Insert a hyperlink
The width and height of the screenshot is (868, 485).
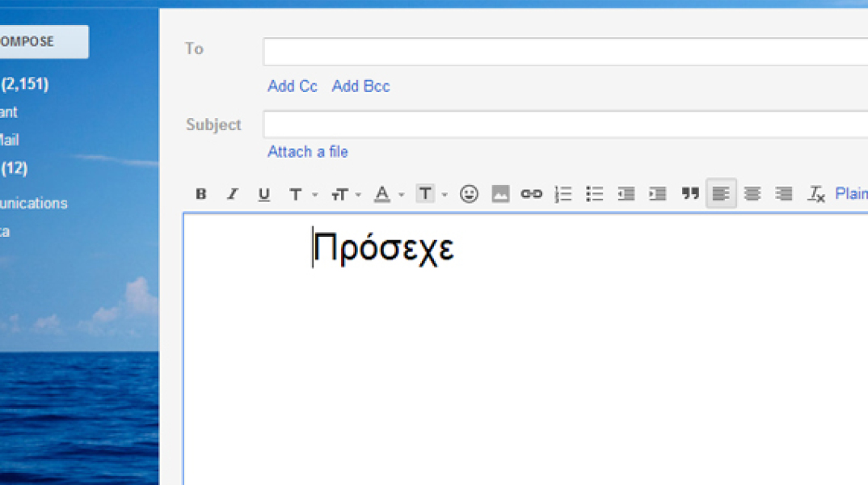click(531, 194)
